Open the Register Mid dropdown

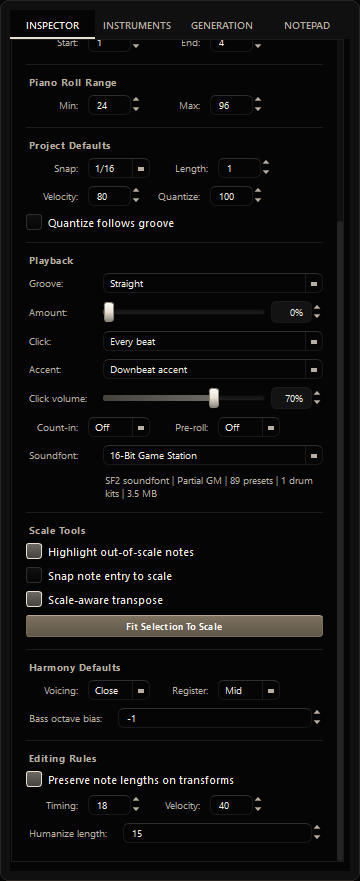pyautogui.click(x=249, y=690)
